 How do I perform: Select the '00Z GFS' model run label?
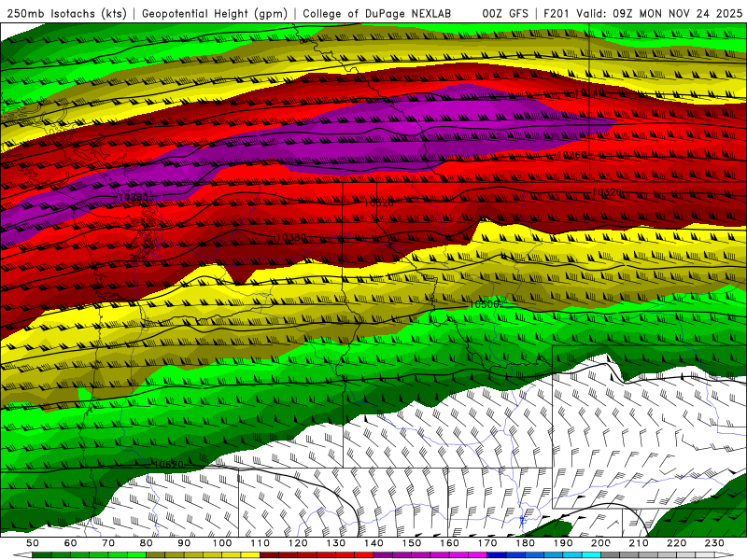[x=505, y=13]
